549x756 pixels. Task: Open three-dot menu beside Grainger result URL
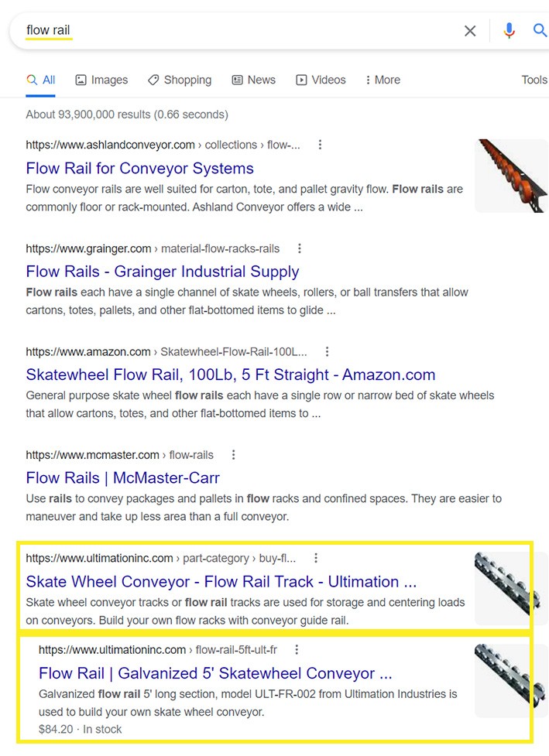(x=300, y=248)
